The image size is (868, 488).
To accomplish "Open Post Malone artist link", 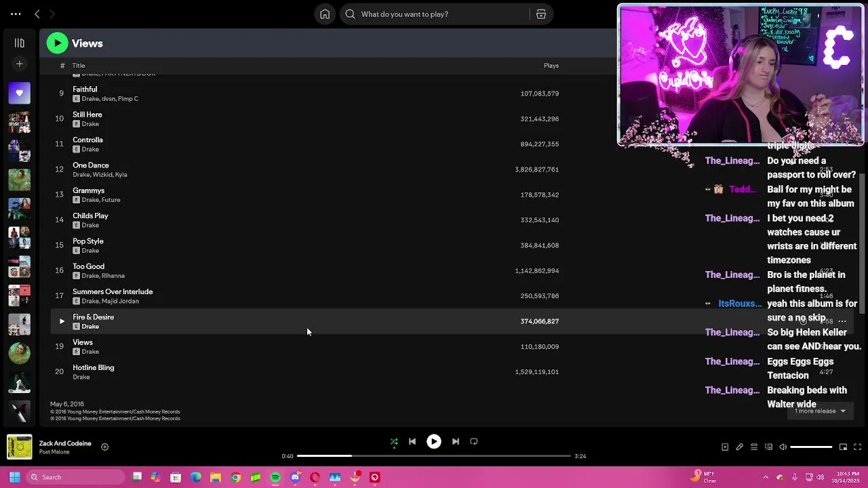I will tap(54, 452).
